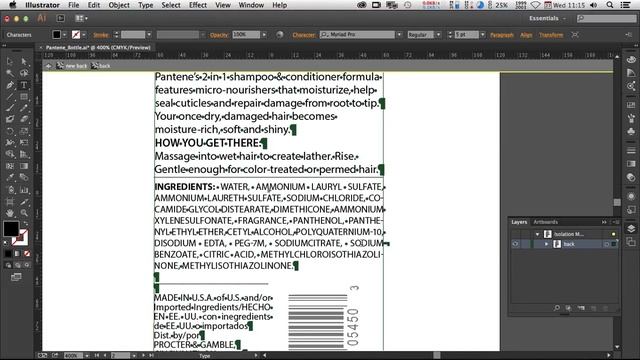Viewport: 640px width, 360px height.
Task: Swap fill and stroke colors
Action: [25, 223]
